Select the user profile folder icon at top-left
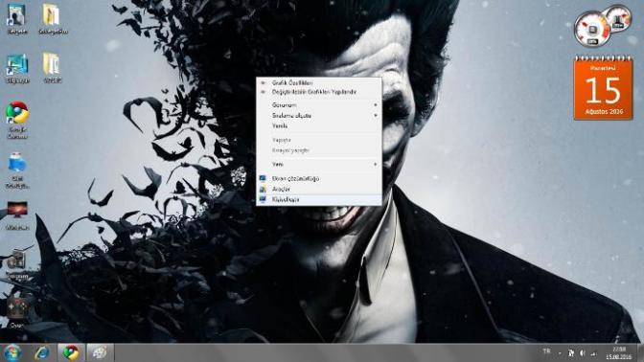 pos(17,19)
